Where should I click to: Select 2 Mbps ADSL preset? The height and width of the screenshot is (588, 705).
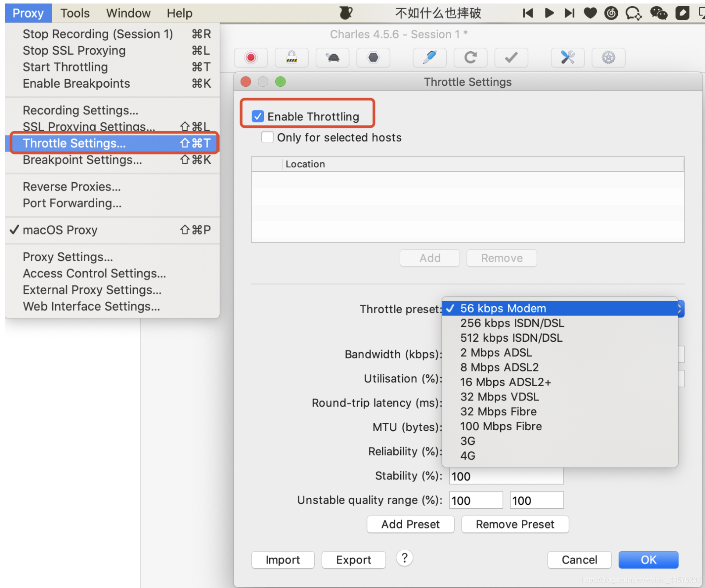[560, 353]
